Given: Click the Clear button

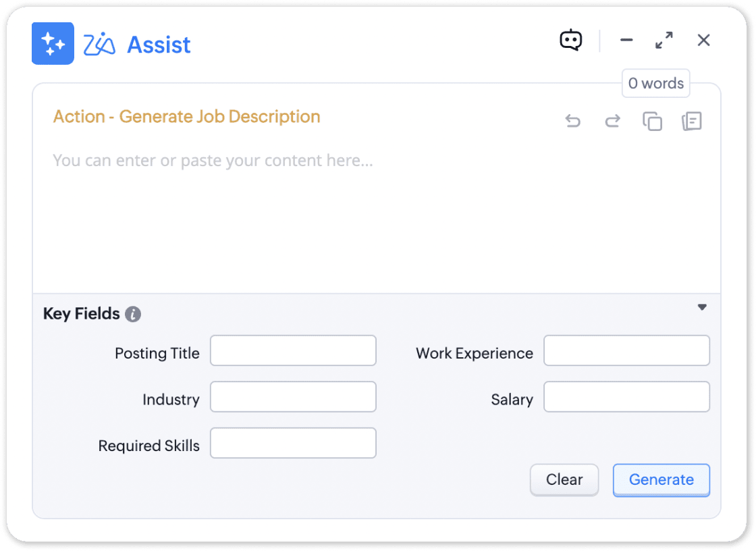Looking at the screenshot, I should [564, 480].
